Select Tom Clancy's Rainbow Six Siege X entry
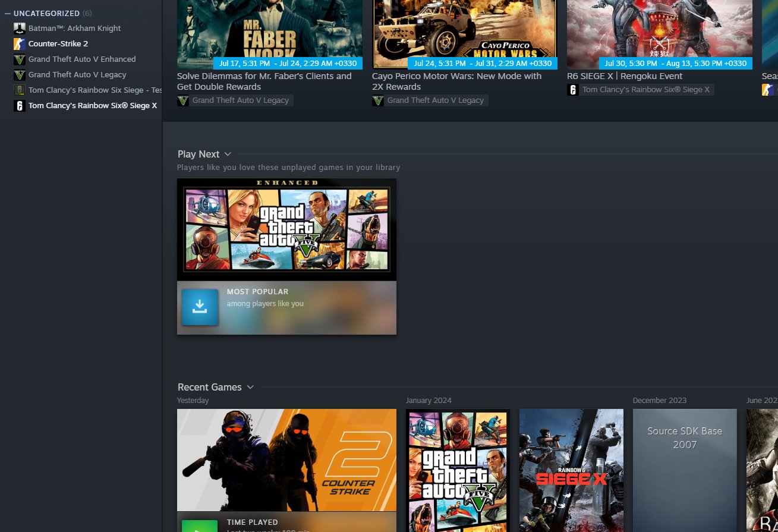The height and width of the screenshot is (532, 778). (93, 105)
